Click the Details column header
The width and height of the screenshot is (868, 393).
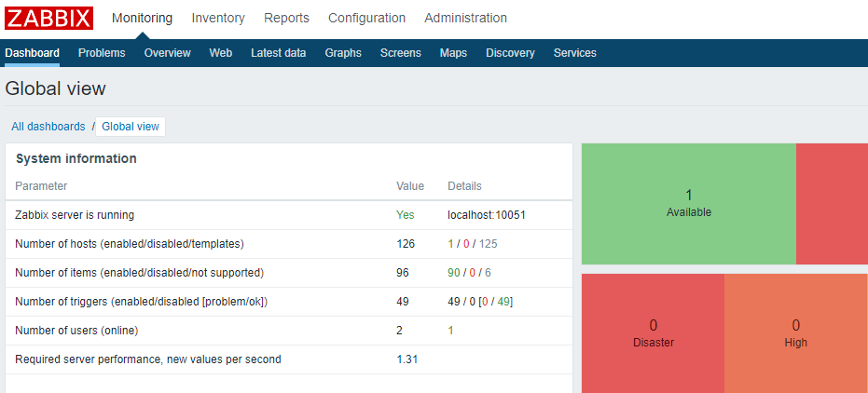[x=464, y=185]
